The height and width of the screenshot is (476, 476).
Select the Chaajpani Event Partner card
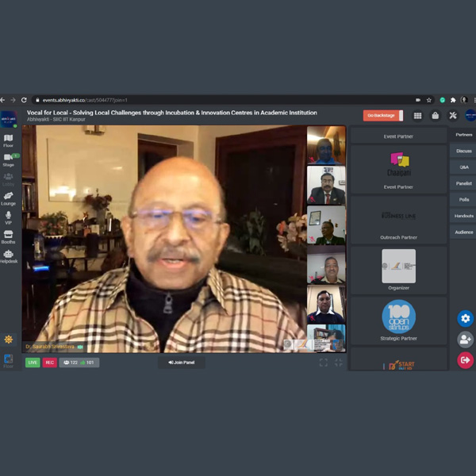[x=398, y=170]
